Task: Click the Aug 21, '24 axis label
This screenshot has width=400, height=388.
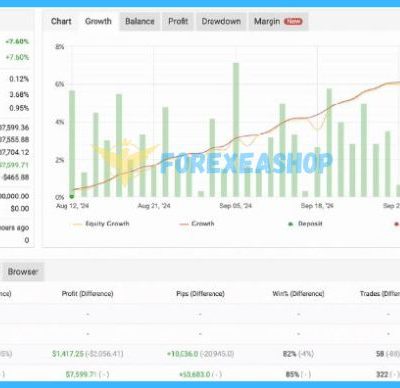Action: pyautogui.click(x=154, y=206)
